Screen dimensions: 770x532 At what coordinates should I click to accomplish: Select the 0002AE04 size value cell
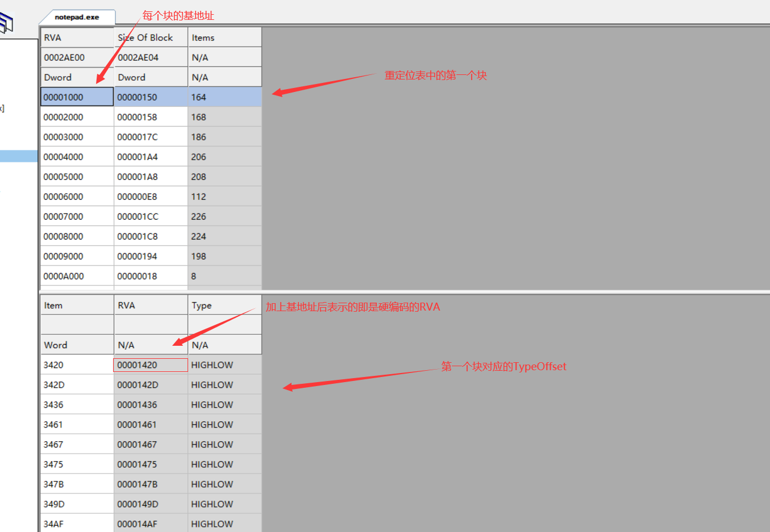151,57
